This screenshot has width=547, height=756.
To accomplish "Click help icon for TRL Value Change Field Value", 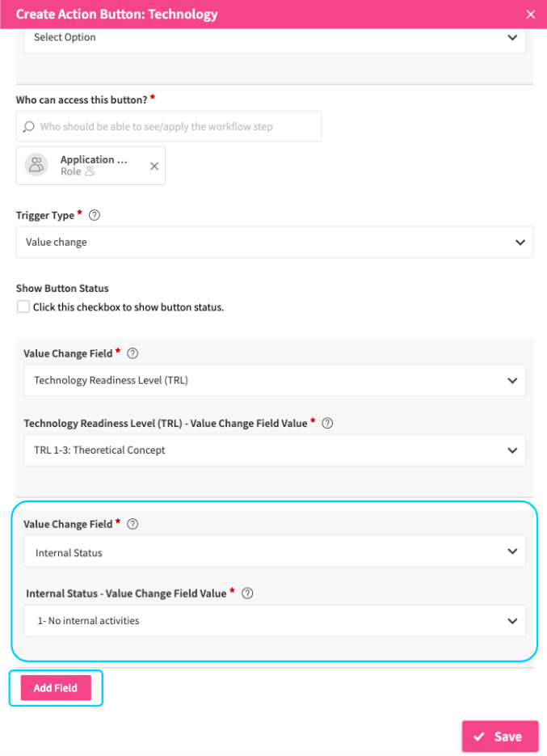I will 326,423.
